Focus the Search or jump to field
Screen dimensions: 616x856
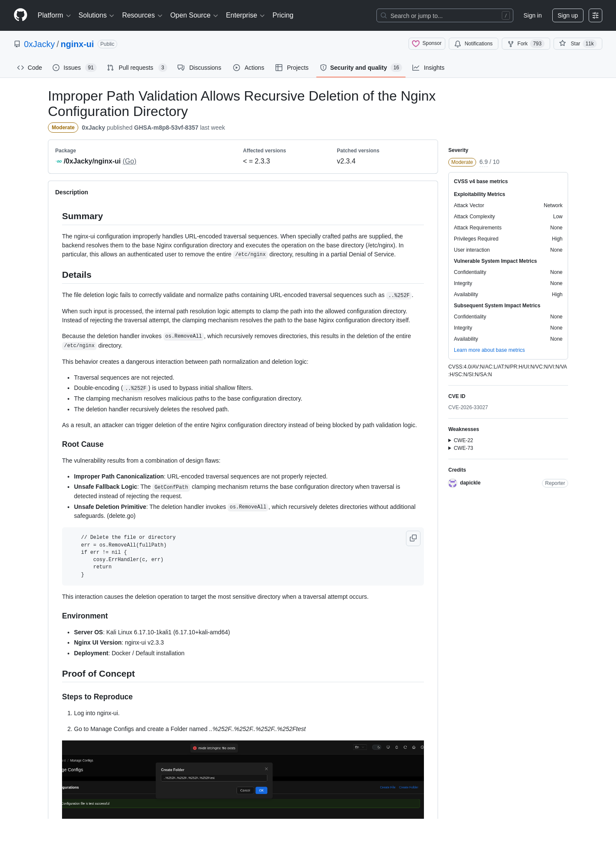tap(445, 15)
